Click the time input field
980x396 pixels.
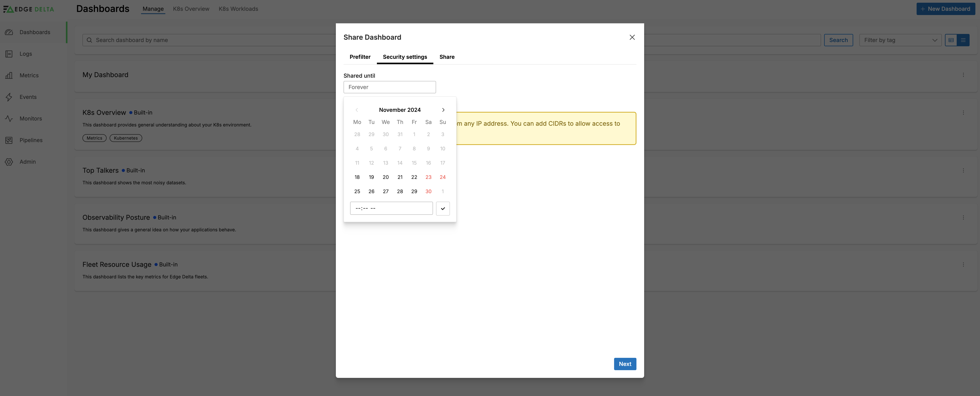click(x=391, y=208)
